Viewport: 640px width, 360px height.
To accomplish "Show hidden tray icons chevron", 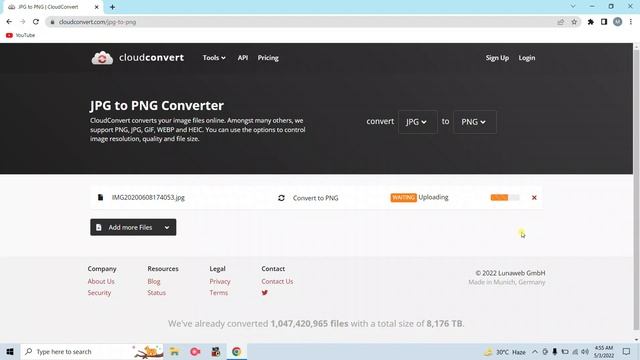I will (535, 352).
